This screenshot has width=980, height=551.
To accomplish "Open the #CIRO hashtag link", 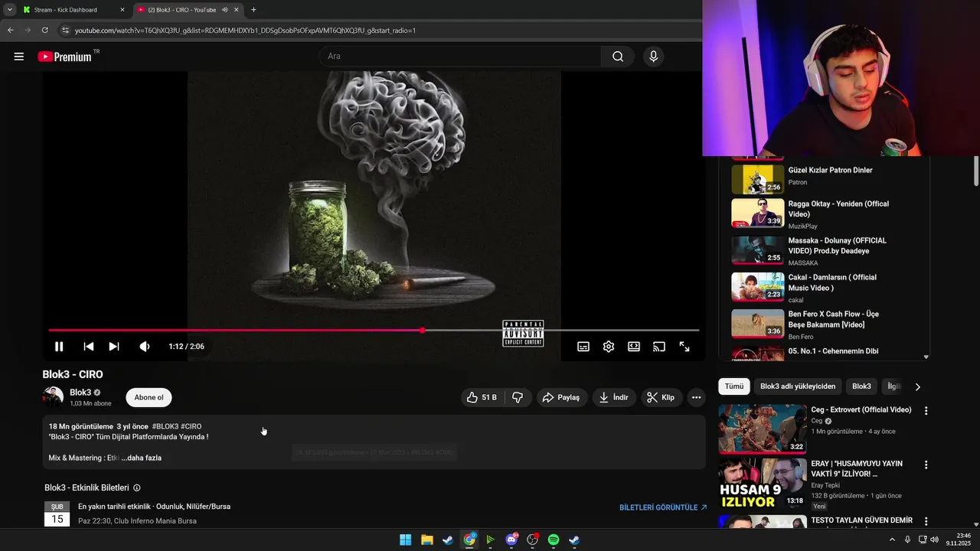I will pos(191,426).
